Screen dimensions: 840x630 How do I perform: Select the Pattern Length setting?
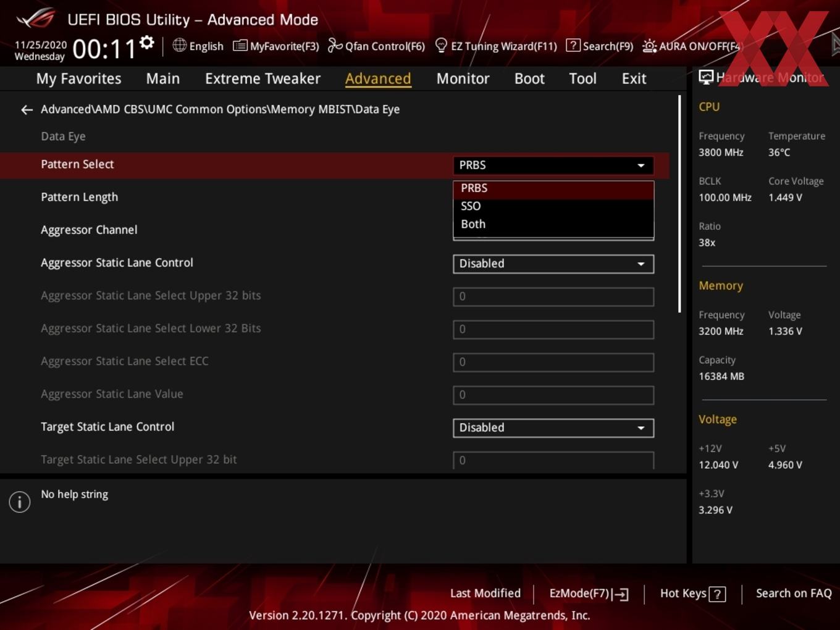pos(79,197)
